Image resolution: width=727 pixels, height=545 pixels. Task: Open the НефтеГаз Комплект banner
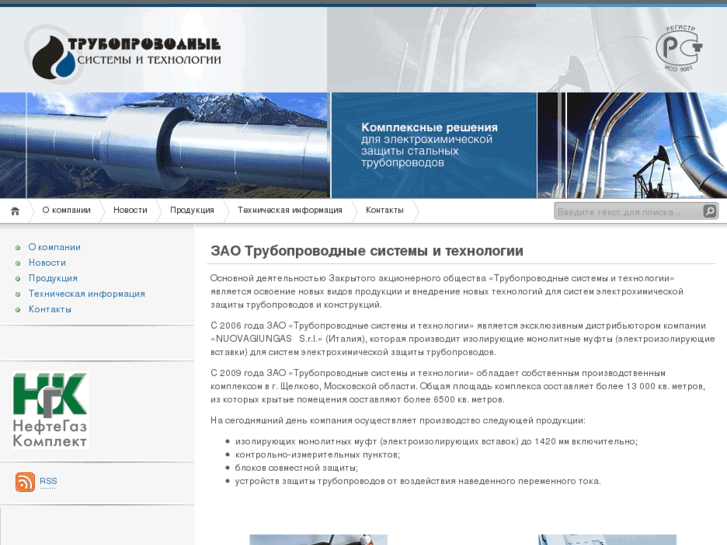tap(50, 410)
